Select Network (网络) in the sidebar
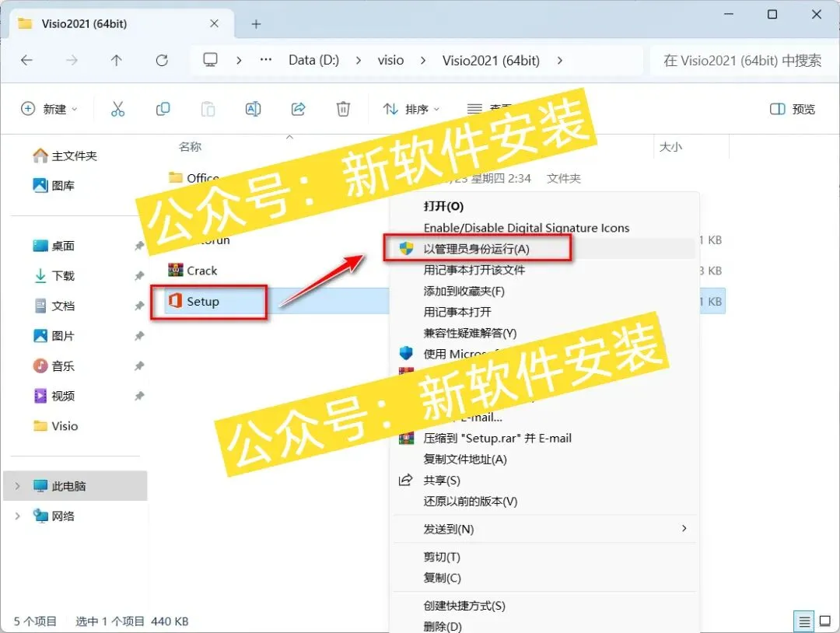This screenshot has width=840, height=633. pos(54,516)
